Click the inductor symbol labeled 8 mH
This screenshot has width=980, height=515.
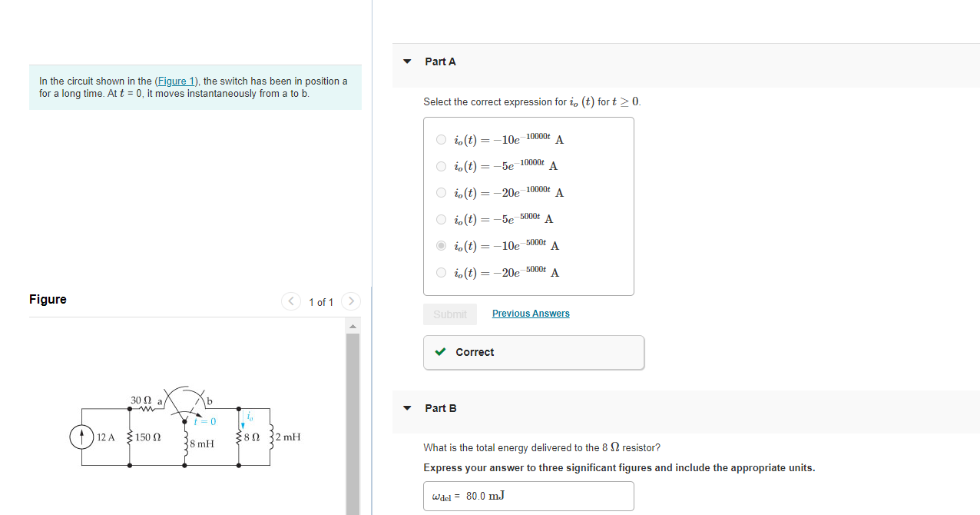click(x=184, y=444)
